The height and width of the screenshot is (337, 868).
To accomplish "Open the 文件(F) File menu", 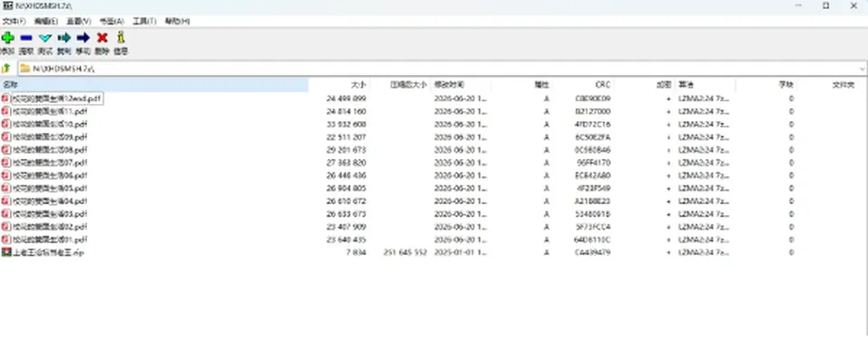I will (x=14, y=21).
